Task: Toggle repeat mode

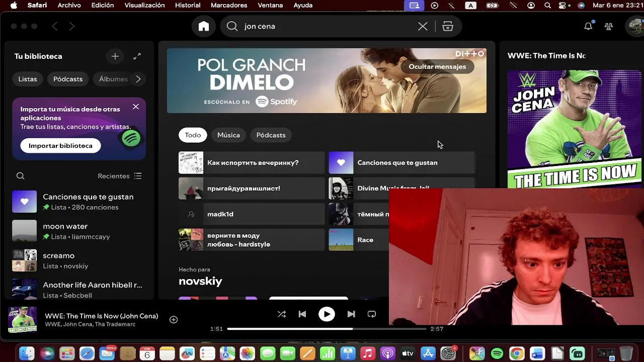Action: tap(372, 314)
